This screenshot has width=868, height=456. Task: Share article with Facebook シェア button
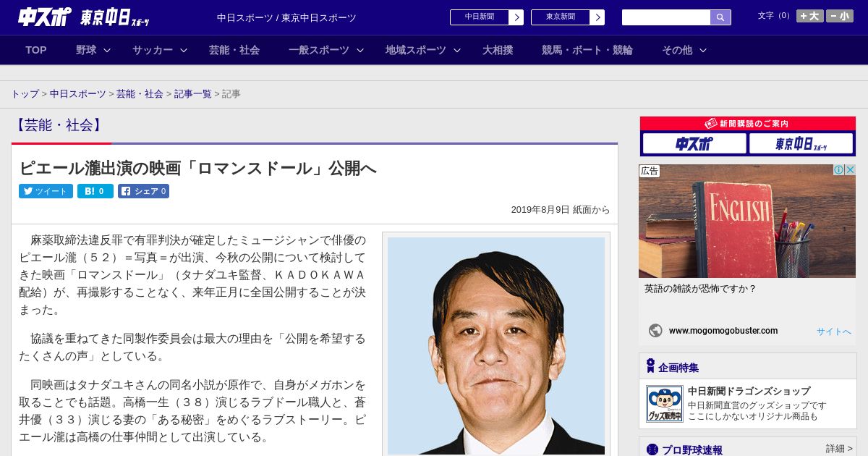coord(143,191)
